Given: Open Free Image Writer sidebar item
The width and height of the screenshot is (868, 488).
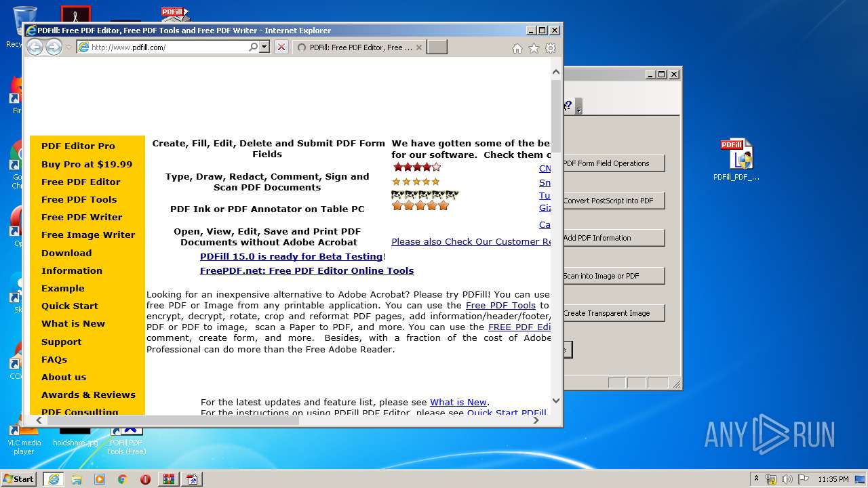Looking at the screenshot, I should click(x=88, y=235).
